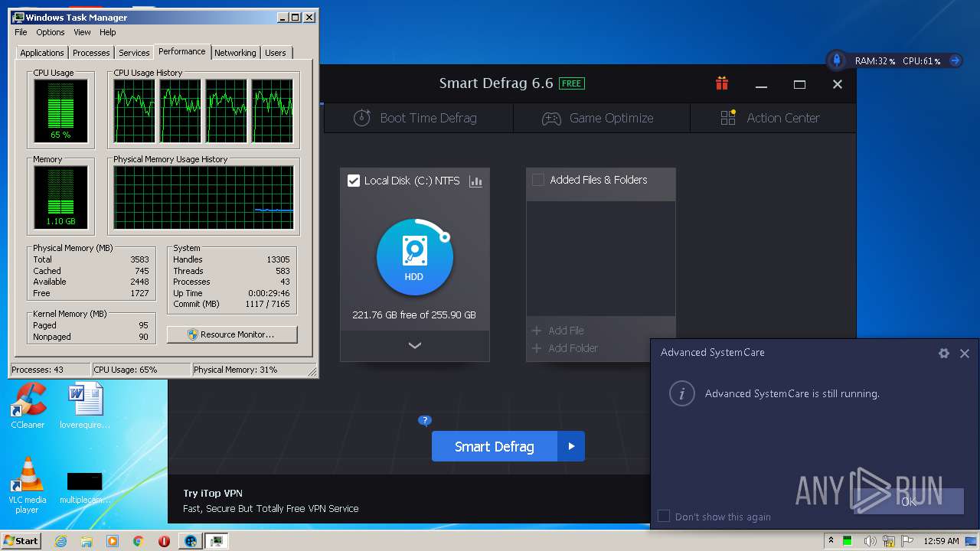Launch Google Chrome from taskbar
Image resolution: width=980 pixels, height=551 pixels.
point(138,541)
